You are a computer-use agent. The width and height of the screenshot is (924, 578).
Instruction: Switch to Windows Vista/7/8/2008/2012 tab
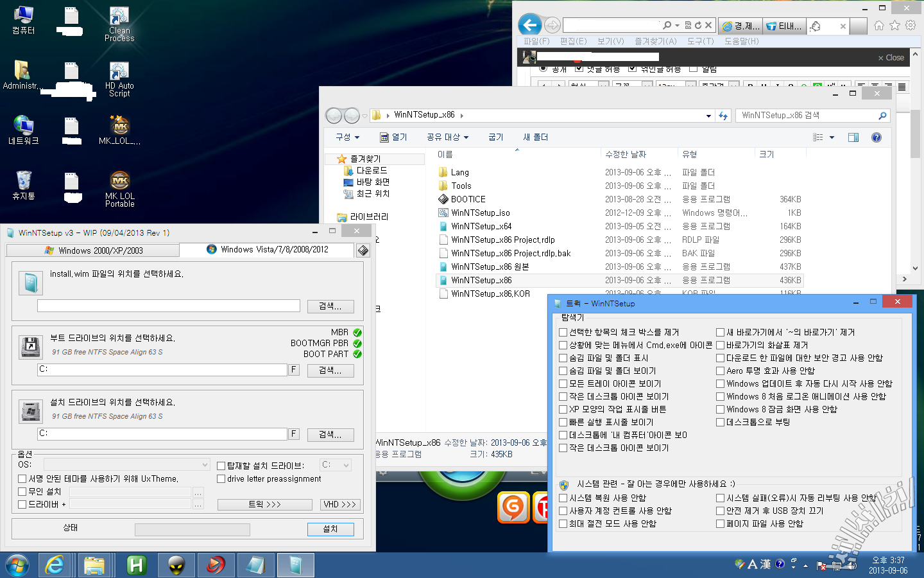click(x=267, y=249)
